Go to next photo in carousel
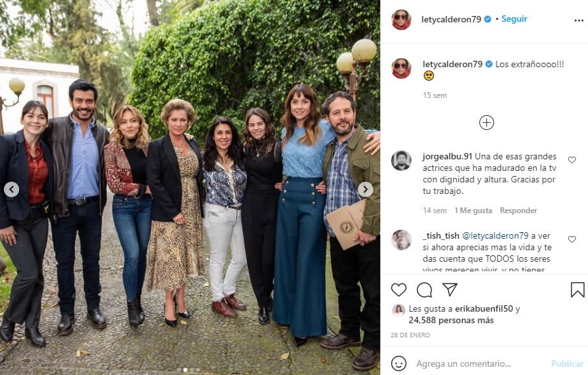 click(365, 189)
